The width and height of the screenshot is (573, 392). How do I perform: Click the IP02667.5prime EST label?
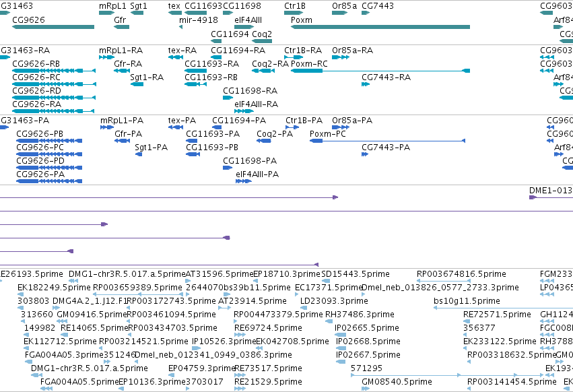tap(368, 355)
